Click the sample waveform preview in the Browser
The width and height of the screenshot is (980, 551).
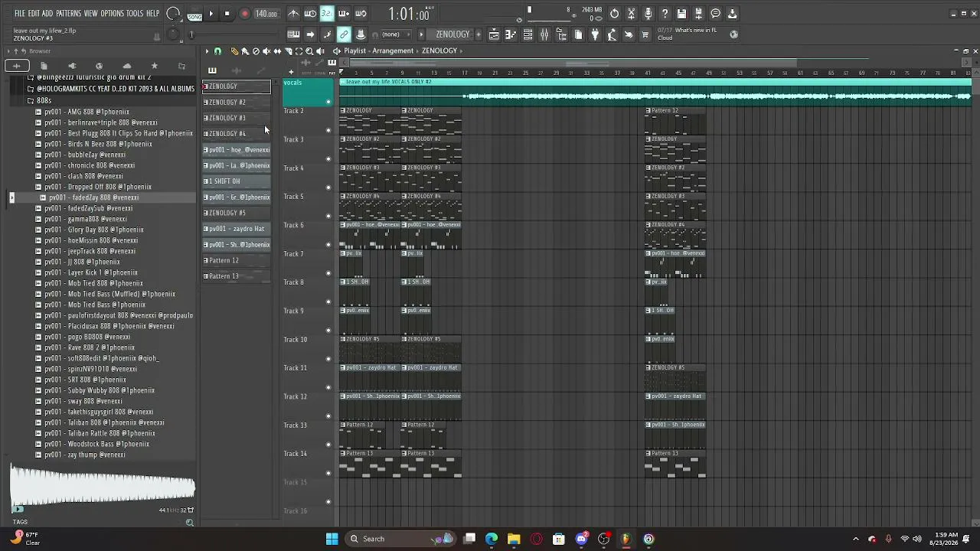103,486
